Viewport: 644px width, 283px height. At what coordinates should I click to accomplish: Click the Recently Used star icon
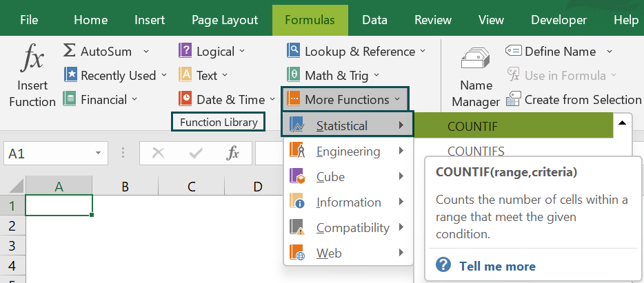point(70,75)
